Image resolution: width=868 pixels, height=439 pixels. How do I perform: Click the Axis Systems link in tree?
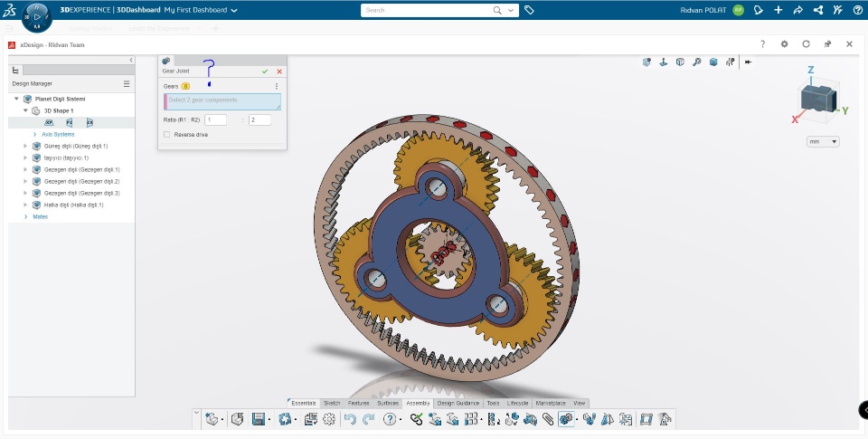tap(58, 134)
